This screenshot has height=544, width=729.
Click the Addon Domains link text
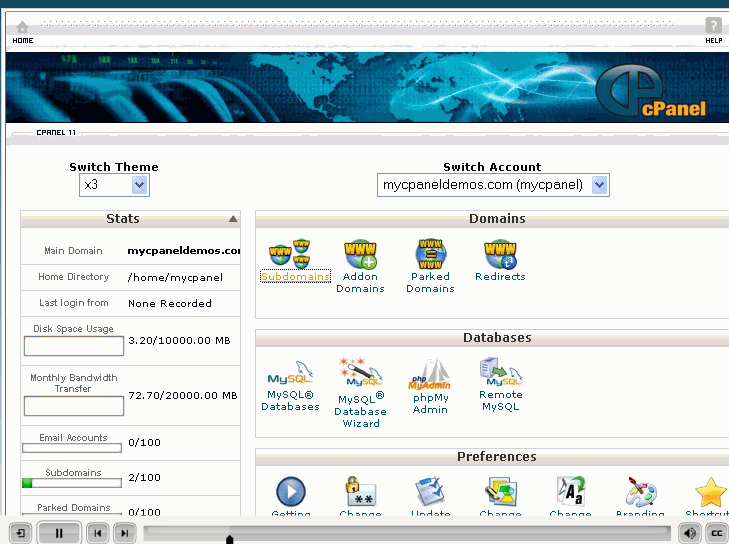pyautogui.click(x=360, y=282)
